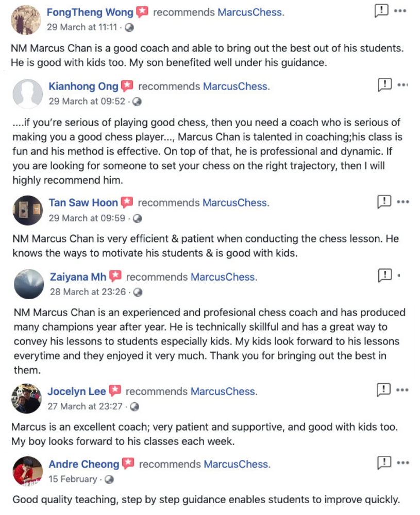420x515 pixels.
Task: Click Andre Cheong's profile picture
Action: coord(27,471)
